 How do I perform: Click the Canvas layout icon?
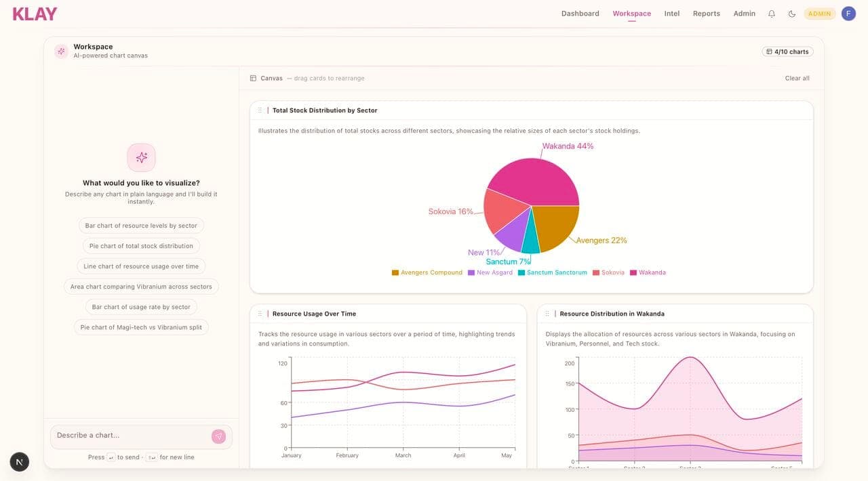[x=253, y=78]
